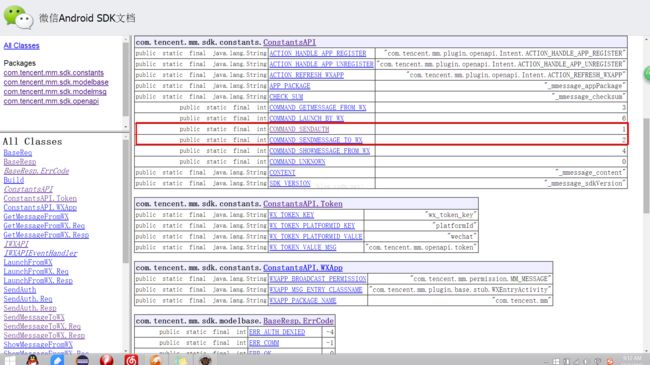Open the CONTENT constant link
Viewport: 650px width, 365px height.
pos(282,172)
